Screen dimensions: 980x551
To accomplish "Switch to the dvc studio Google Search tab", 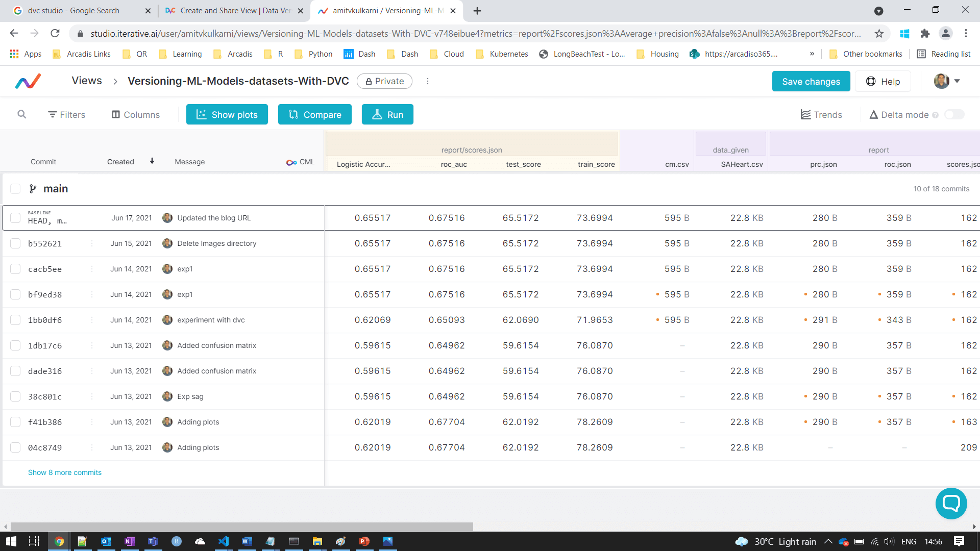I will coord(74,11).
